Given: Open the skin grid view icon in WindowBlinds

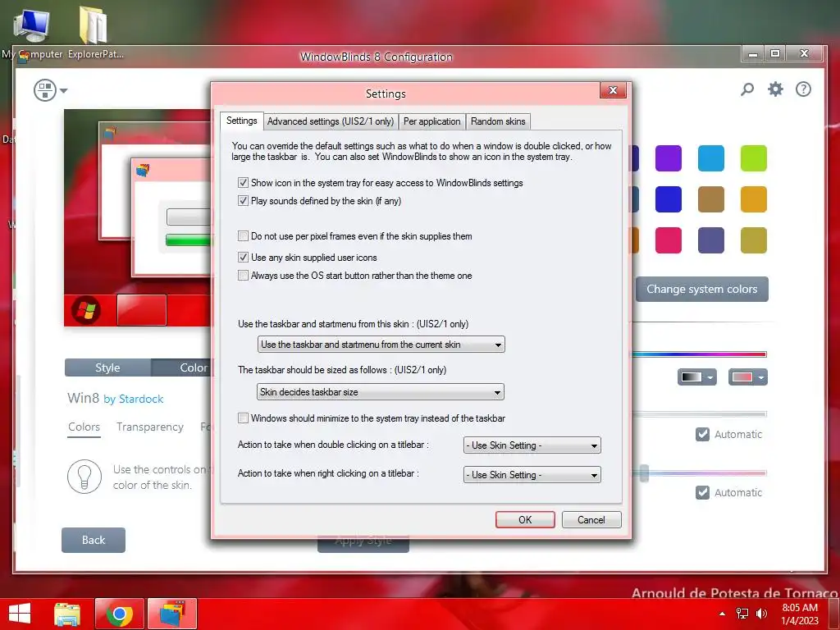Looking at the screenshot, I should click(x=45, y=90).
